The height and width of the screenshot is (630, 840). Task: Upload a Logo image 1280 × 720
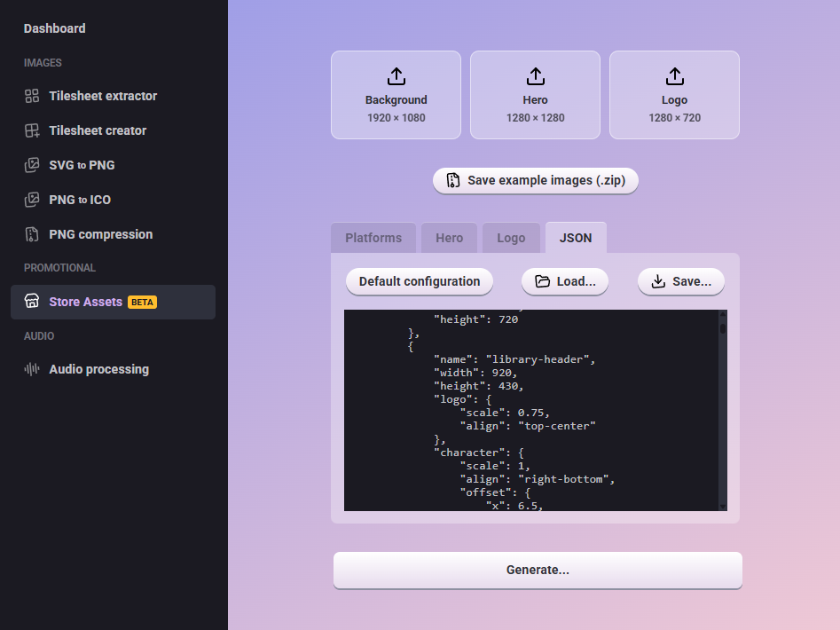(674, 95)
